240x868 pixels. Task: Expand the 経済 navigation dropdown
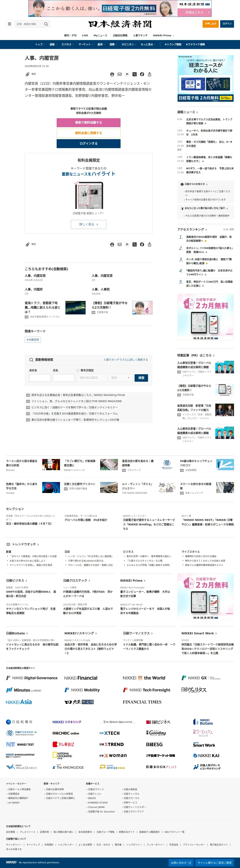(101, 45)
